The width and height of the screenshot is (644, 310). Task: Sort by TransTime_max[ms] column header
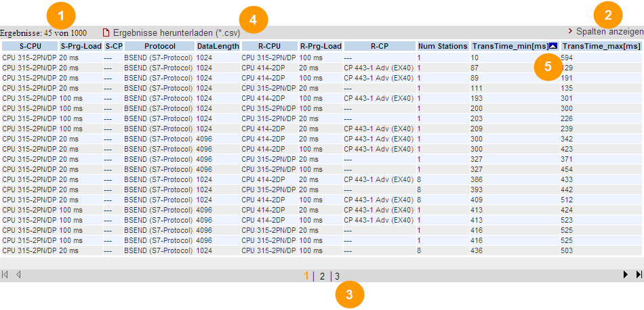click(602, 46)
